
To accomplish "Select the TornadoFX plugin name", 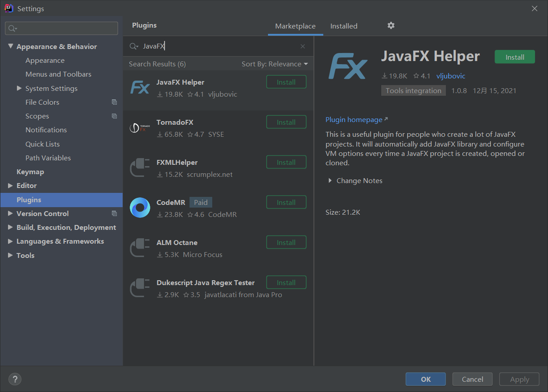I will tap(175, 122).
